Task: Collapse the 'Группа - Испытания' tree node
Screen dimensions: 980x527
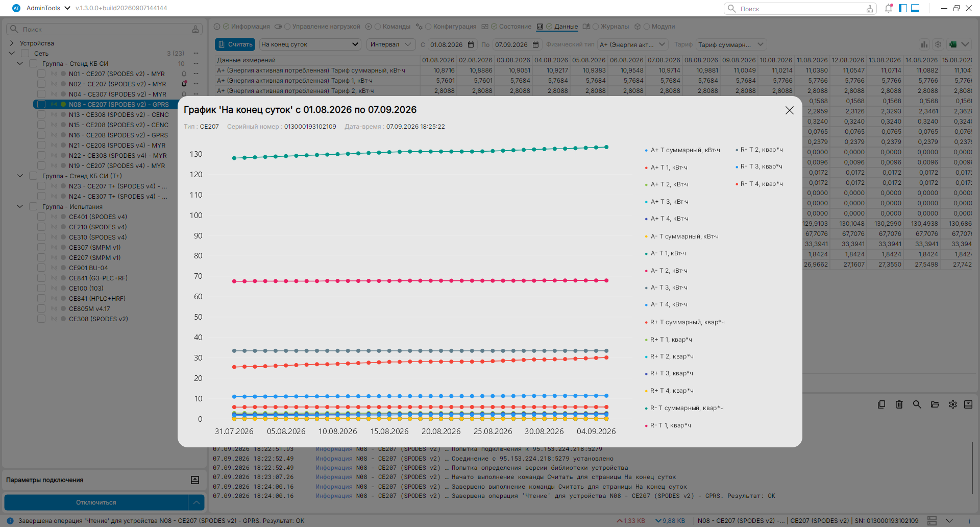Action: (20, 207)
